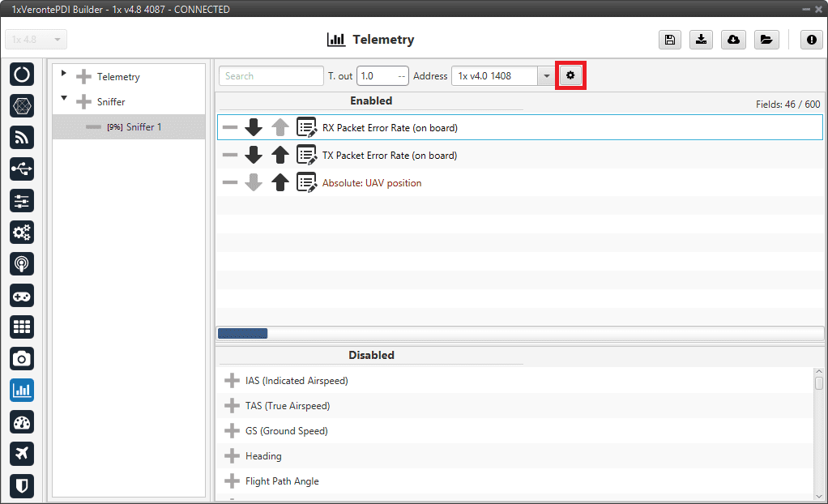
Task: Open the Address dropdown arrow
Action: 546,76
